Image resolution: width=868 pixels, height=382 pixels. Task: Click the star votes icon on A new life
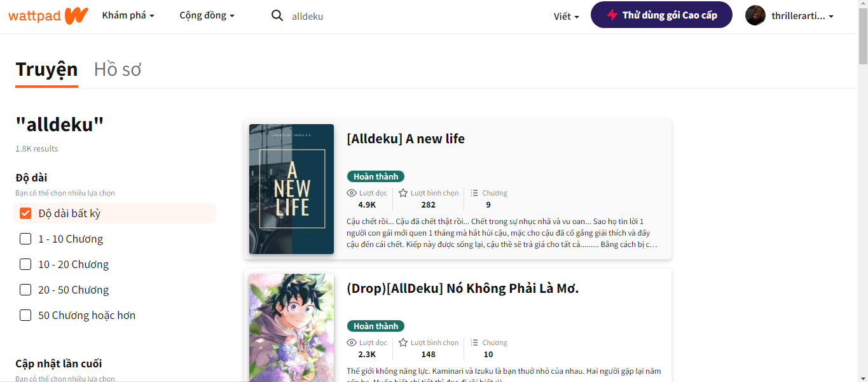[403, 193]
